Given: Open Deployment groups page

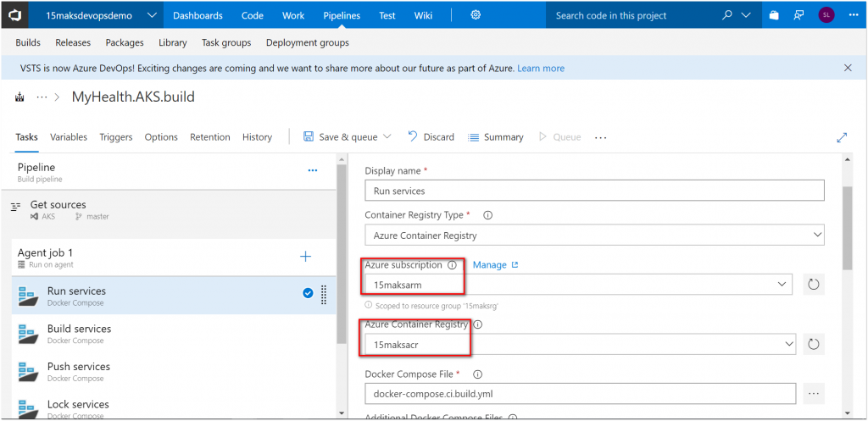Looking at the screenshot, I should pos(308,42).
